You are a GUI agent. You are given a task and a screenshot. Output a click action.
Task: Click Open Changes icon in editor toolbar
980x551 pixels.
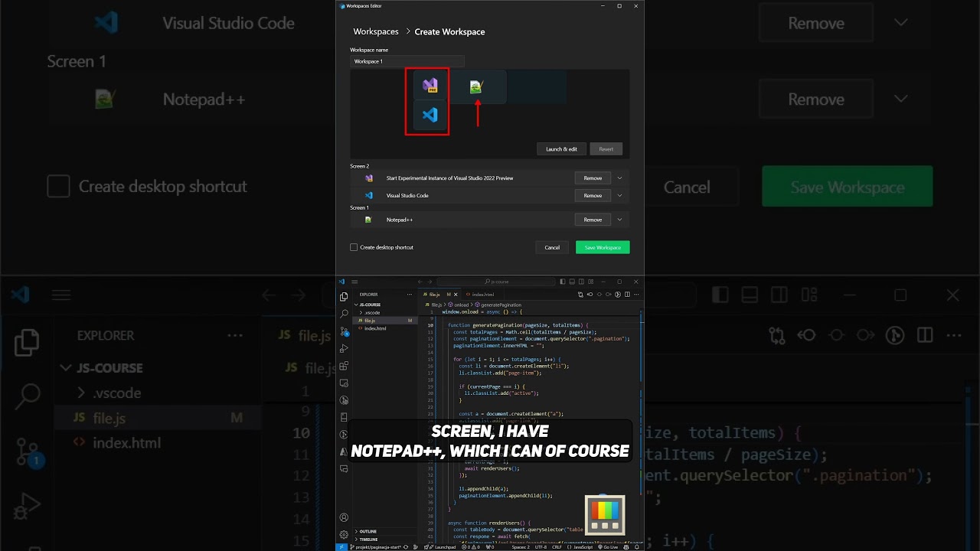point(580,294)
